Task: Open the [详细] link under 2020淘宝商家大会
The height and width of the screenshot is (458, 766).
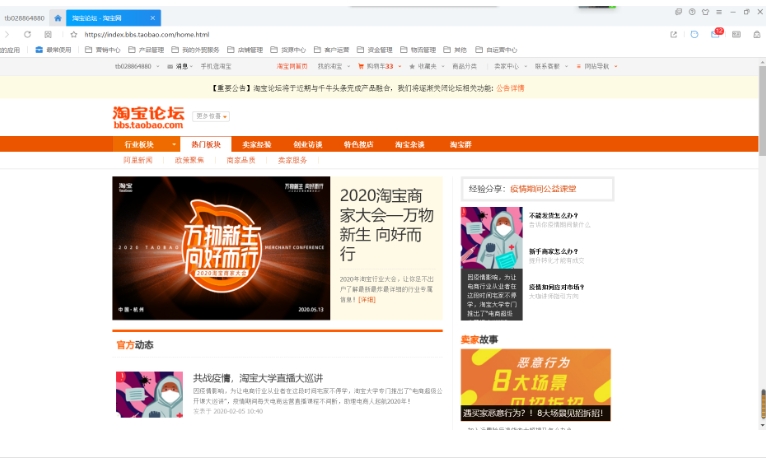Action: [367, 300]
